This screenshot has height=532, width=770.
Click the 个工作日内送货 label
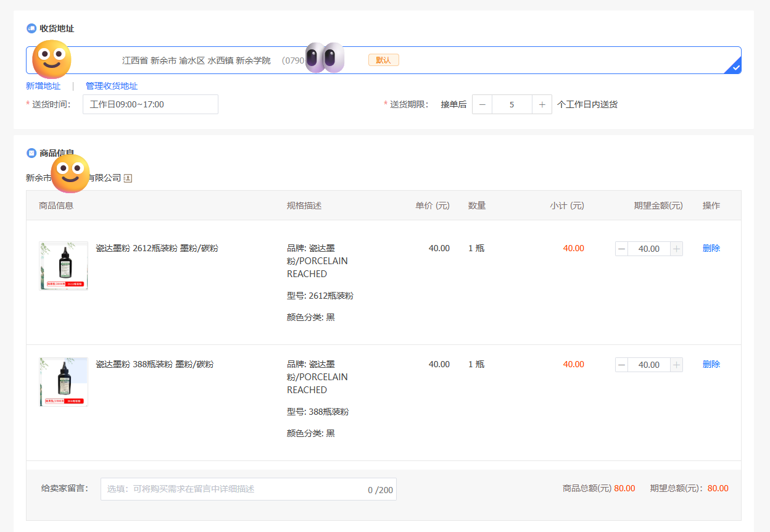[587, 104]
